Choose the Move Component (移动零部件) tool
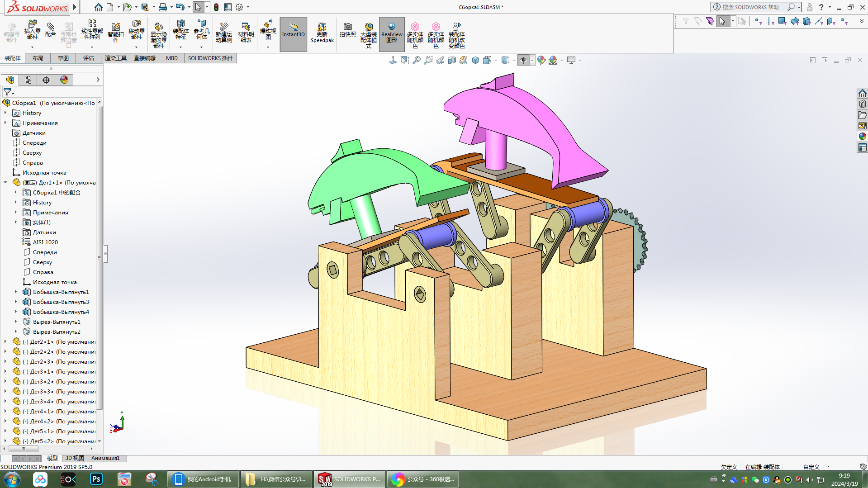The width and height of the screenshot is (868, 488). 136,30
